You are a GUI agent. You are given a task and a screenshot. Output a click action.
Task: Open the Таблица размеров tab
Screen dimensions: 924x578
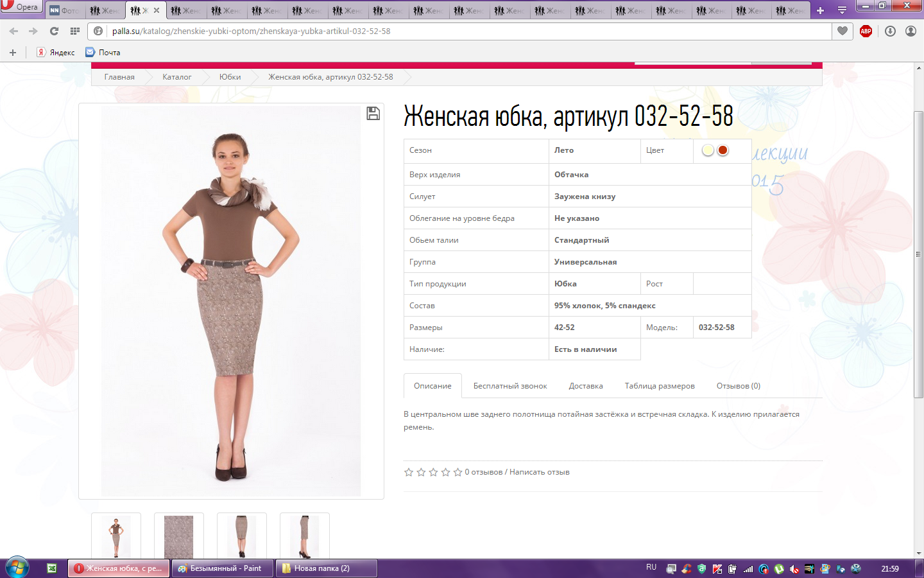click(x=659, y=386)
